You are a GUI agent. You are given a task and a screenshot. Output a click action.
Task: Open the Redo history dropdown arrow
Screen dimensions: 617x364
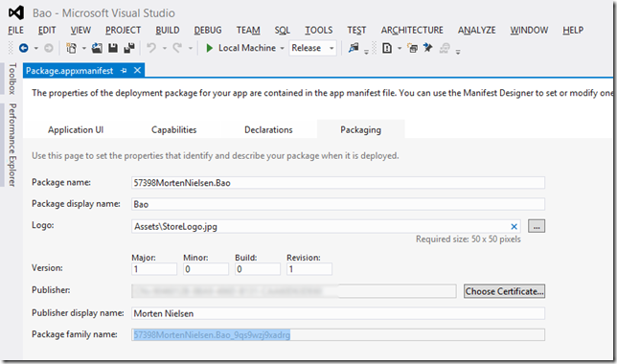click(x=191, y=49)
